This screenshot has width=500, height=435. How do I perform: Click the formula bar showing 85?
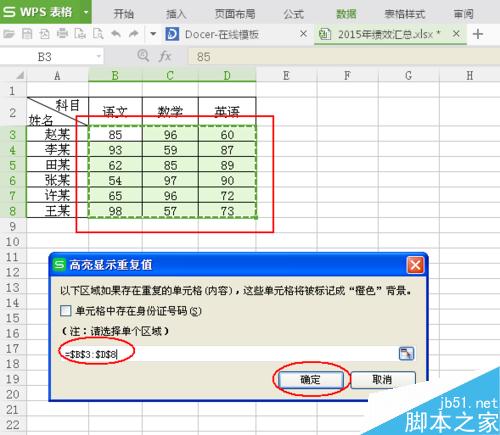[343, 57]
